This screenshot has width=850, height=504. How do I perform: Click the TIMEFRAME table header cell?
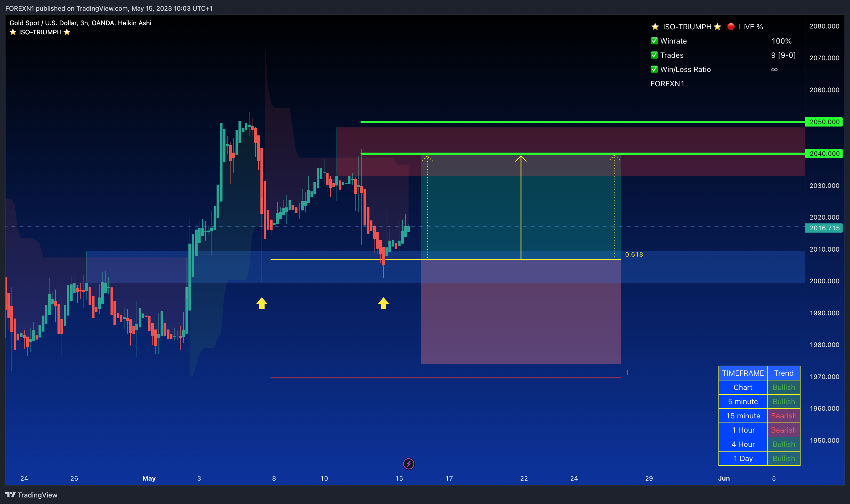coord(743,373)
